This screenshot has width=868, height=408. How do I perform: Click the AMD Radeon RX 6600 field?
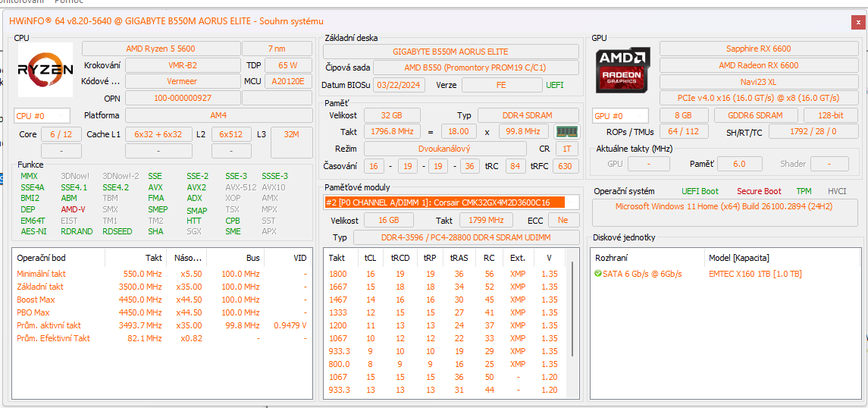pyautogui.click(x=758, y=65)
